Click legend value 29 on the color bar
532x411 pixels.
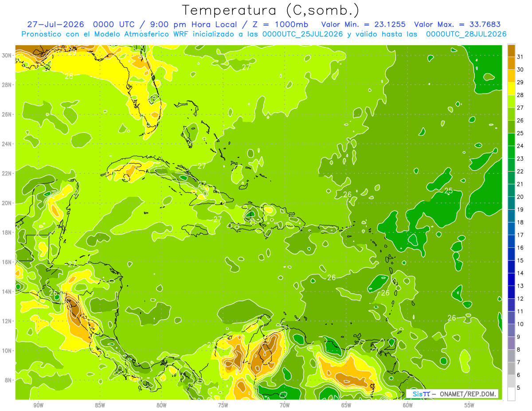point(520,82)
